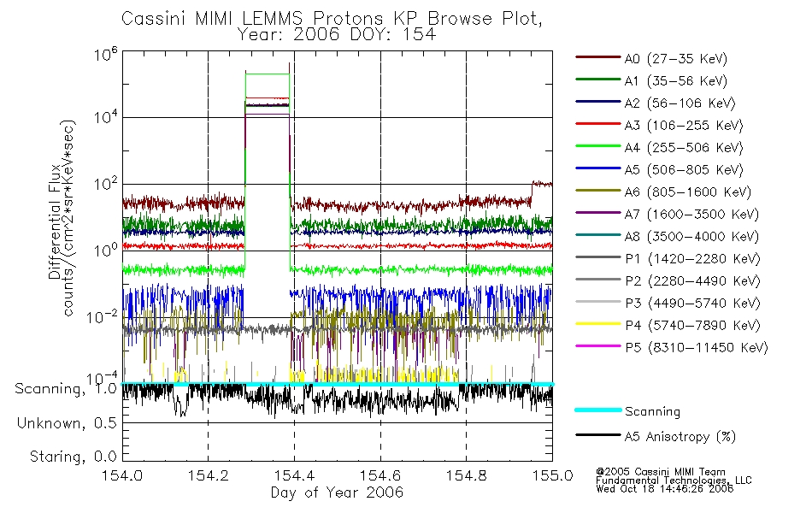This screenshot has width=812, height=513.
Task: Click the light green A4 flux plateau peak
Action: (268, 74)
